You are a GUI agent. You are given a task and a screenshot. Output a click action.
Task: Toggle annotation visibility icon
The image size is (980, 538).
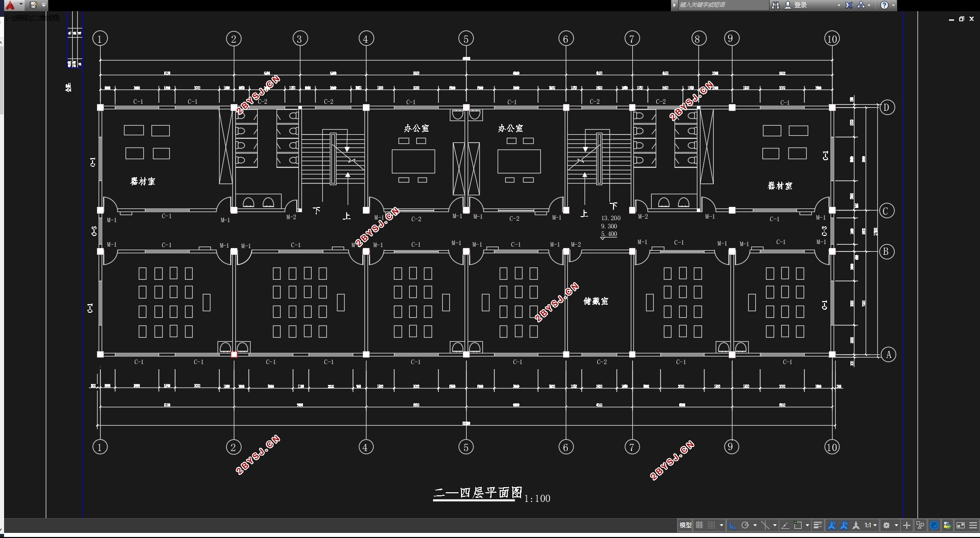[x=831, y=525]
